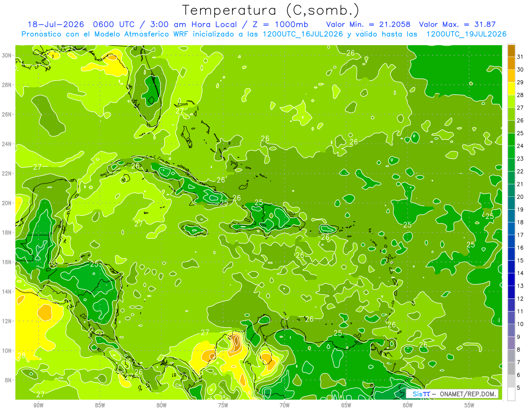This screenshot has height=411, width=532.
Task: Pick the gray color bar segment between 6 and 7
Action: click(x=511, y=369)
